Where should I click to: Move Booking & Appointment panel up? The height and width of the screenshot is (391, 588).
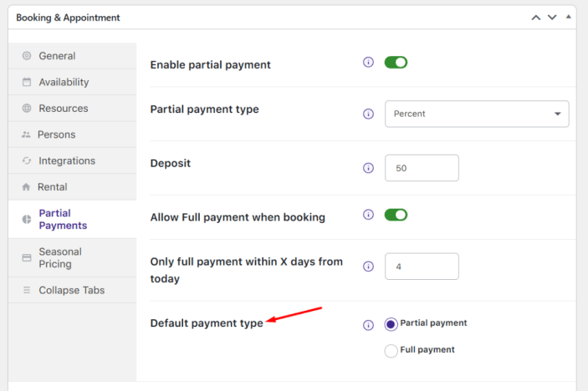click(x=536, y=18)
